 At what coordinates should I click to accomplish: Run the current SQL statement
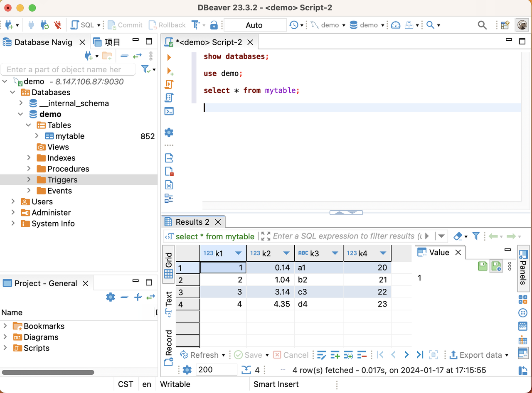pyautogui.click(x=169, y=57)
